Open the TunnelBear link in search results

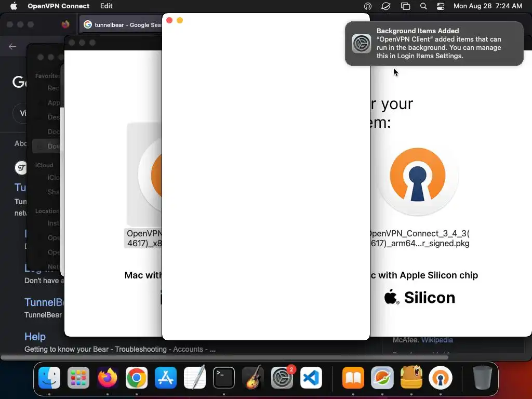[x=44, y=302]
